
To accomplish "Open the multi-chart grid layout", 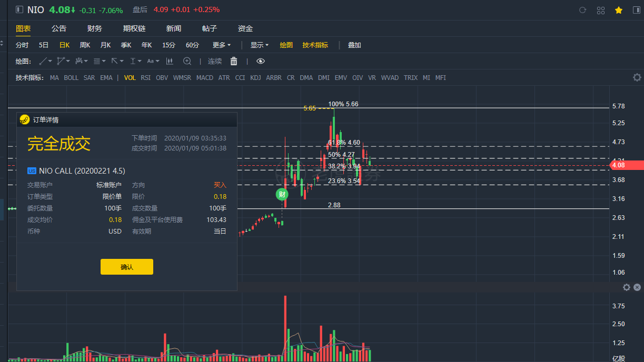I will coord(601,10).
